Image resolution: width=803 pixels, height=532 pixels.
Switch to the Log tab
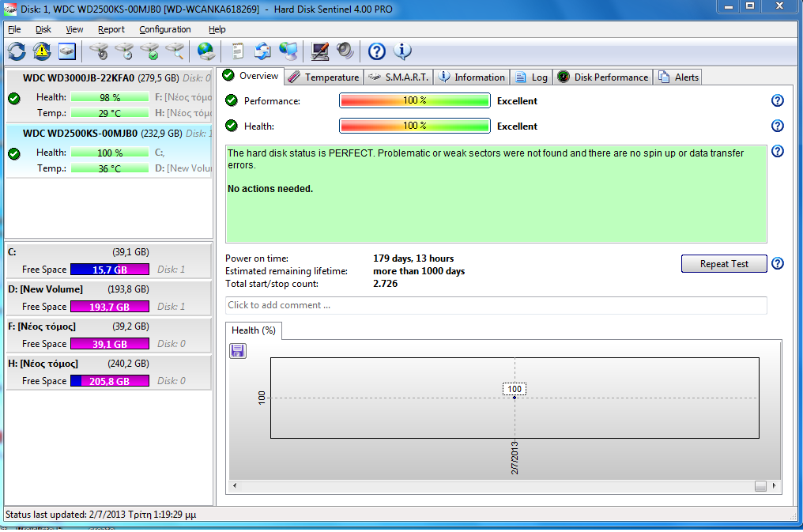pyautogui.click(x=532, y=77)
